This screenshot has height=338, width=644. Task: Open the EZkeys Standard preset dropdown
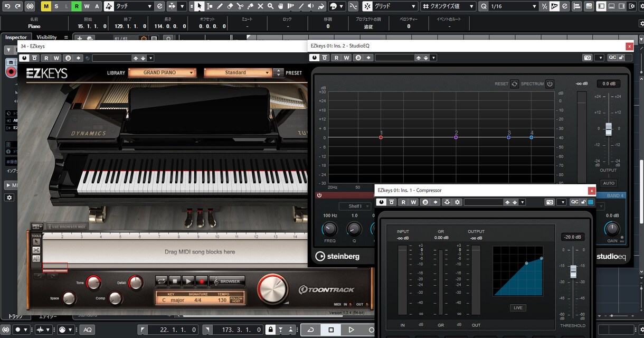(238, 73)
